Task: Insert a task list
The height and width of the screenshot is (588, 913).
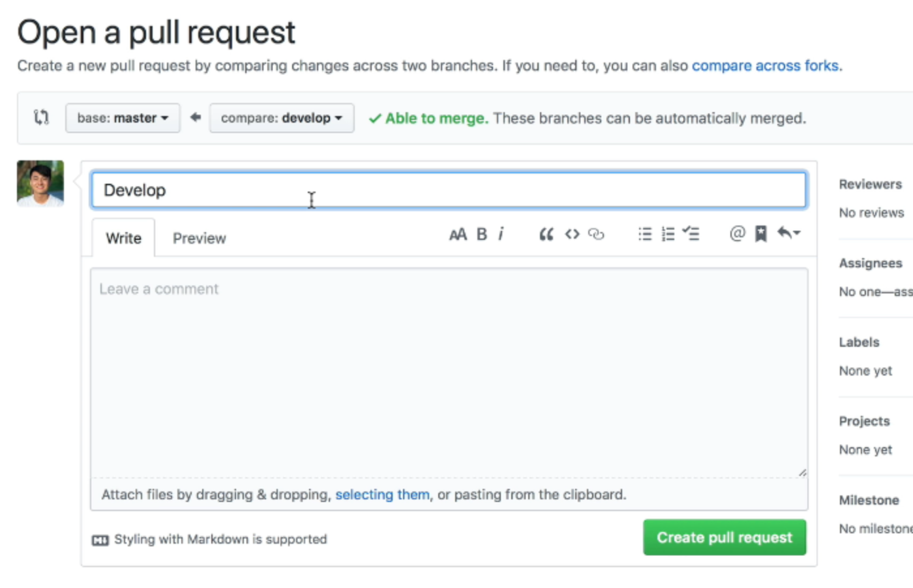Action: click(691, 234)
